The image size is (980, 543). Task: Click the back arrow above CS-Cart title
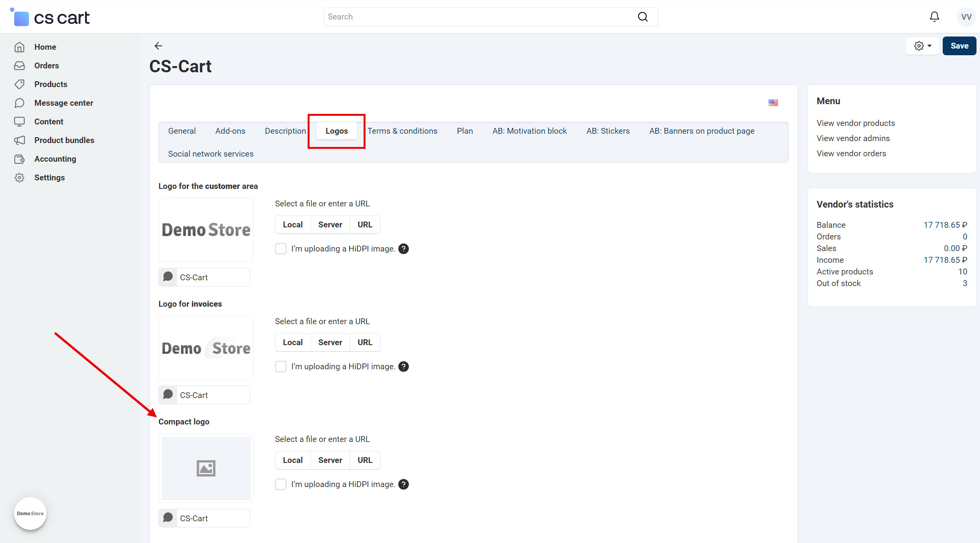point(158,46)
